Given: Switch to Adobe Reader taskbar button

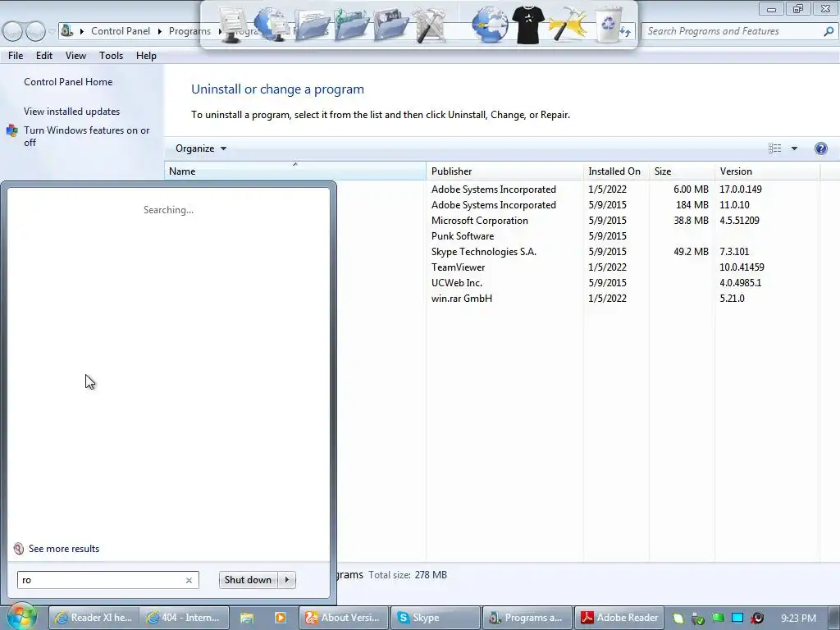Looking at the screenshot, I should click(619, 618).
